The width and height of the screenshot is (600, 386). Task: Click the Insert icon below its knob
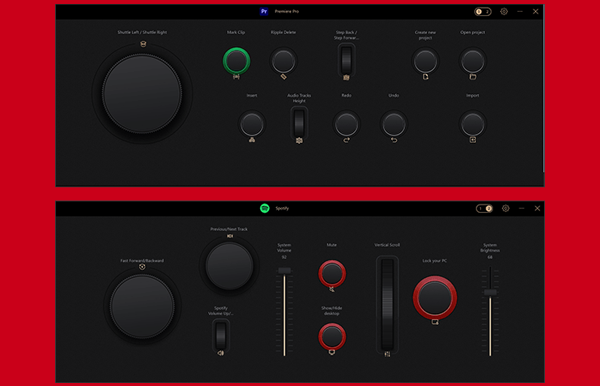coord(252,140)
